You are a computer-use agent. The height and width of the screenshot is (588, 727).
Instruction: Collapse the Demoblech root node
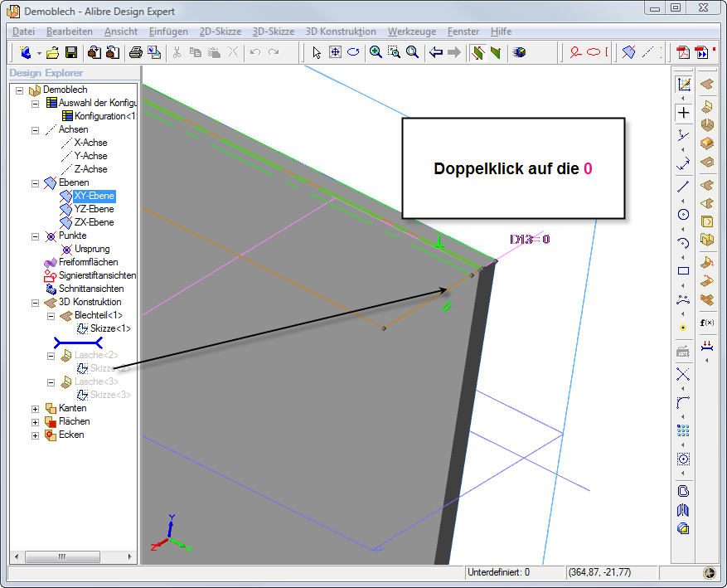(x=19, y=90)
